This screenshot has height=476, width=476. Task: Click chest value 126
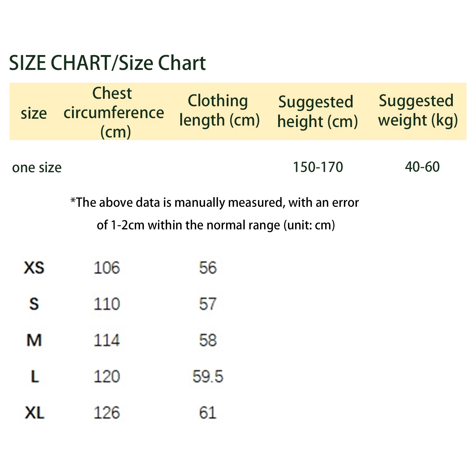(107, 413)
